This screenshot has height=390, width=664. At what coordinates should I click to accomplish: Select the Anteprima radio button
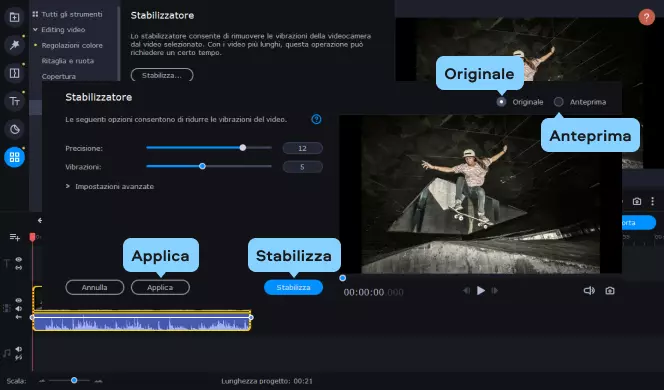point(559,102)
